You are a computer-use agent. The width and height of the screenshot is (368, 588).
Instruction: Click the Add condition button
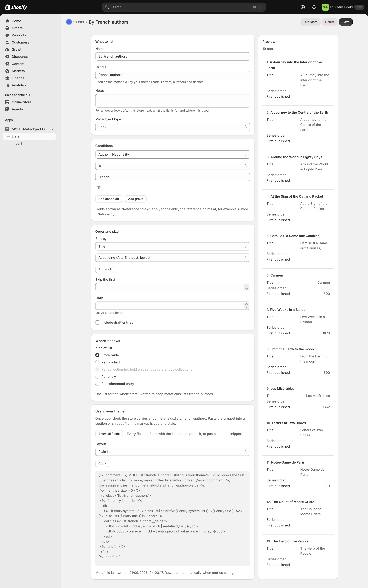click(109, 199)
